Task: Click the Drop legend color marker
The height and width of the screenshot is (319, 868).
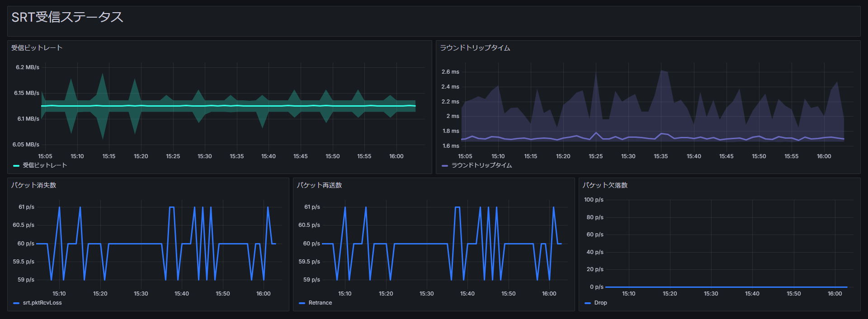Action: [588, 303]
